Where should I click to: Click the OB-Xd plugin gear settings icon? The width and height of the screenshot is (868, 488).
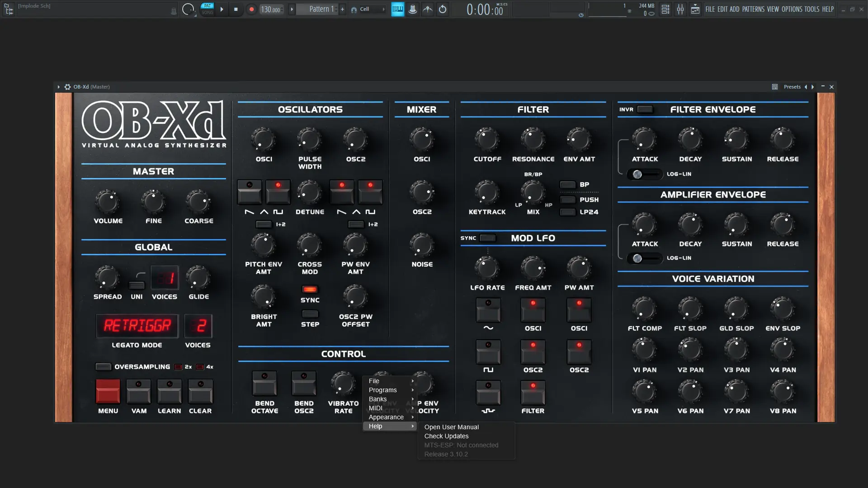pyautogui.click(x=67, y=87)
